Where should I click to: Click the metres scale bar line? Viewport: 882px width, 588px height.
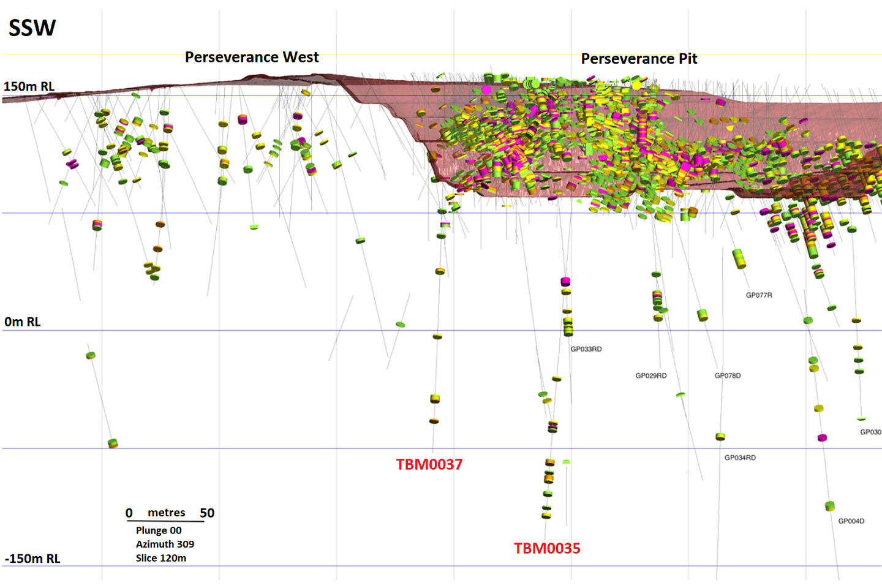click(x=165, y=521)
